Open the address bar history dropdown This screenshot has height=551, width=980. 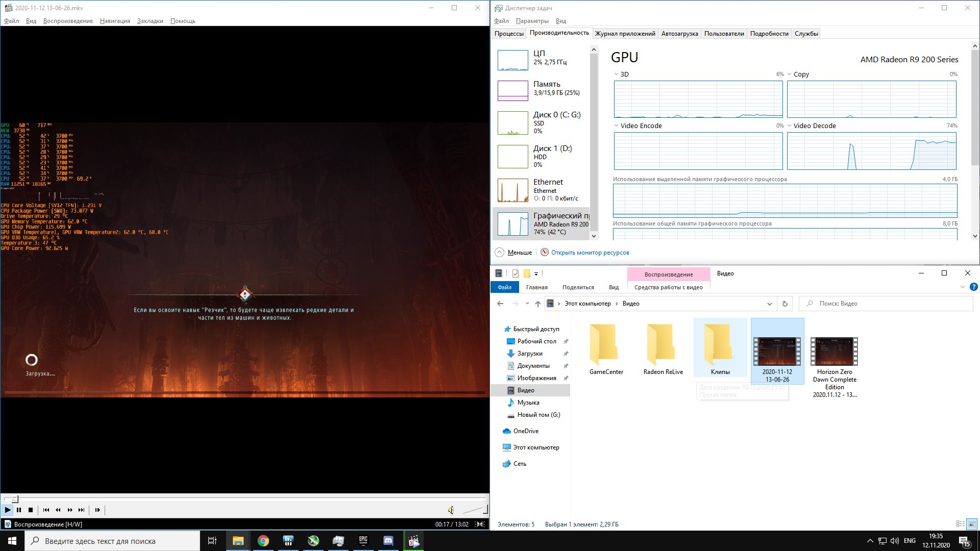click(x=769, y=304)
